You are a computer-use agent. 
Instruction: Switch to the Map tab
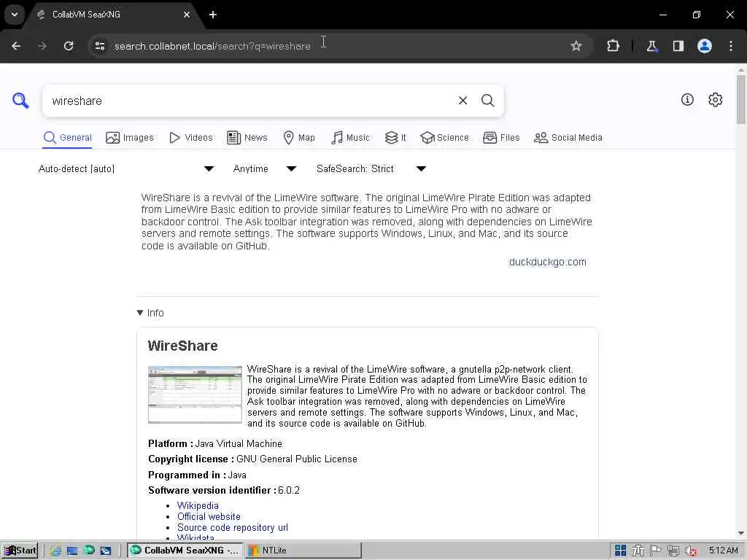(299, 138)
